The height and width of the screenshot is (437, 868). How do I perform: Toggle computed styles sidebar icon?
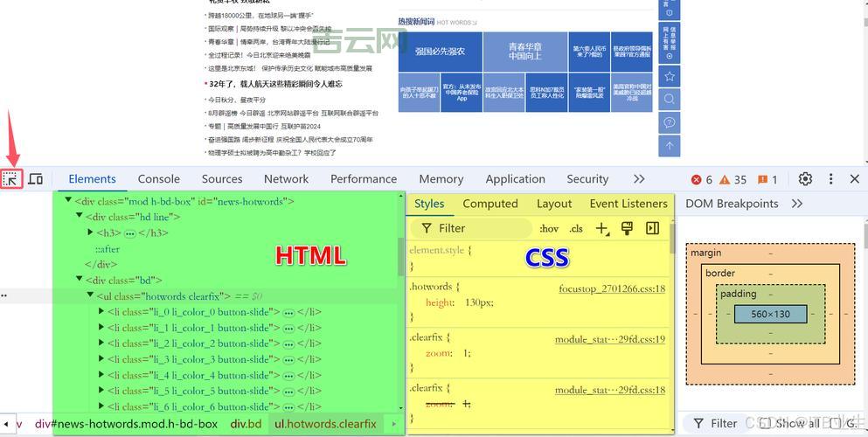(x=653, y=228)
